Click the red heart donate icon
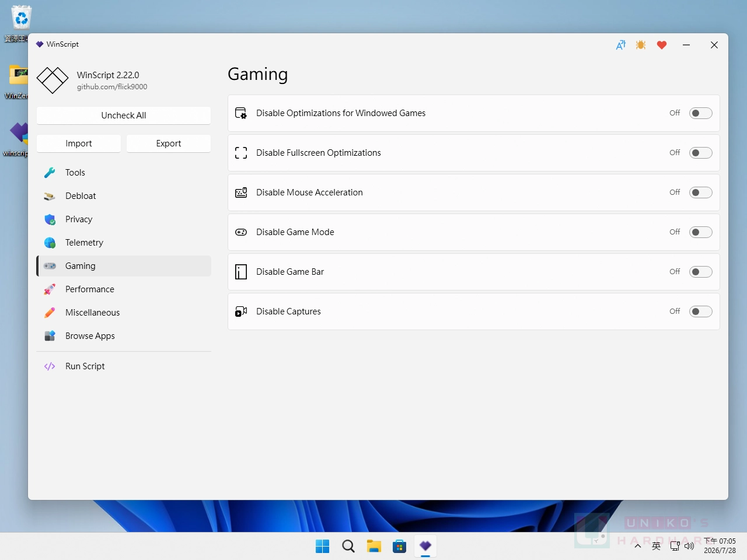747x560 pixels. pos(662,45)
